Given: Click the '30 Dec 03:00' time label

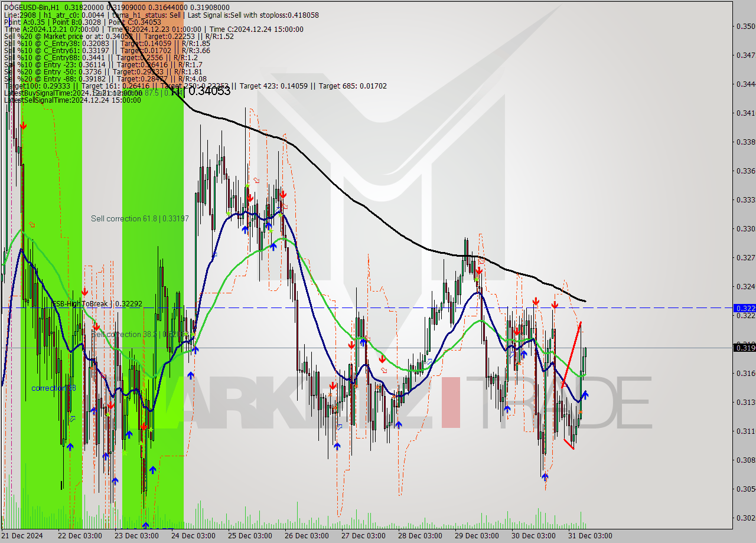Looking at the screenshot, I should click(x=533, y=536).
